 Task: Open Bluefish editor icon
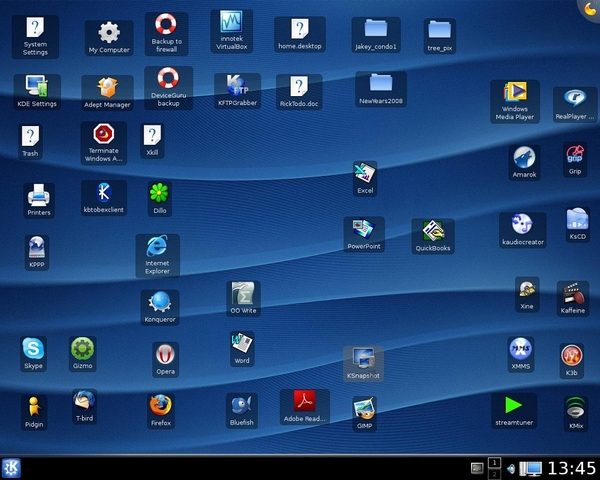coord(241,411)
